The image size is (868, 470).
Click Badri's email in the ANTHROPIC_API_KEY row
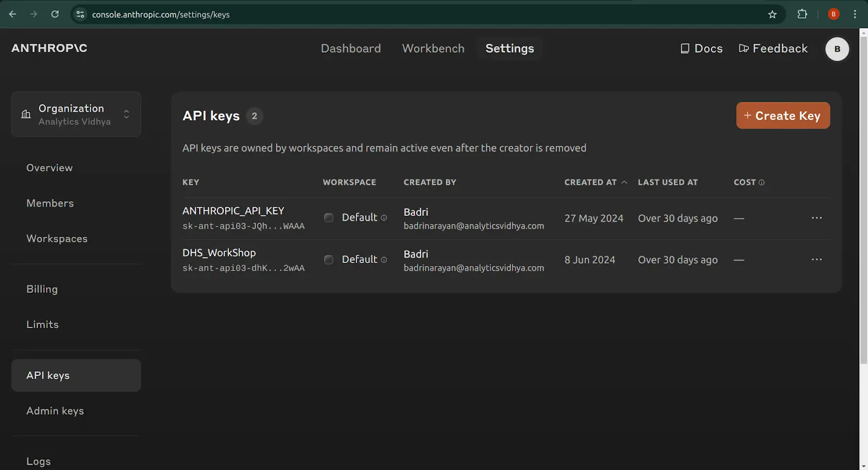[x=474, y=226]
